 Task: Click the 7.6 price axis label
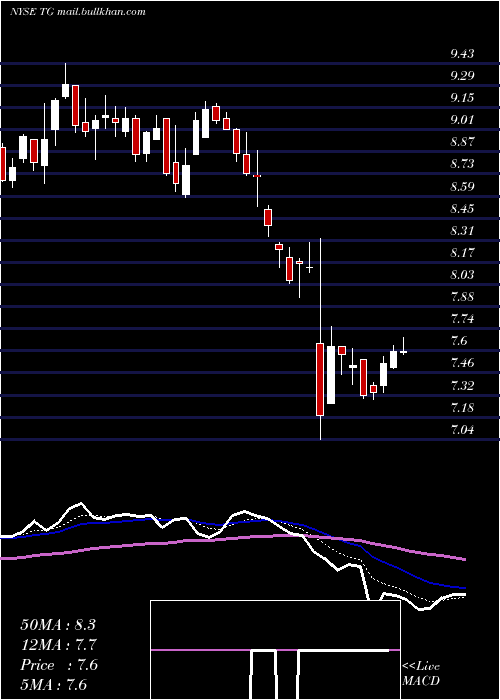tap(459, 342)
